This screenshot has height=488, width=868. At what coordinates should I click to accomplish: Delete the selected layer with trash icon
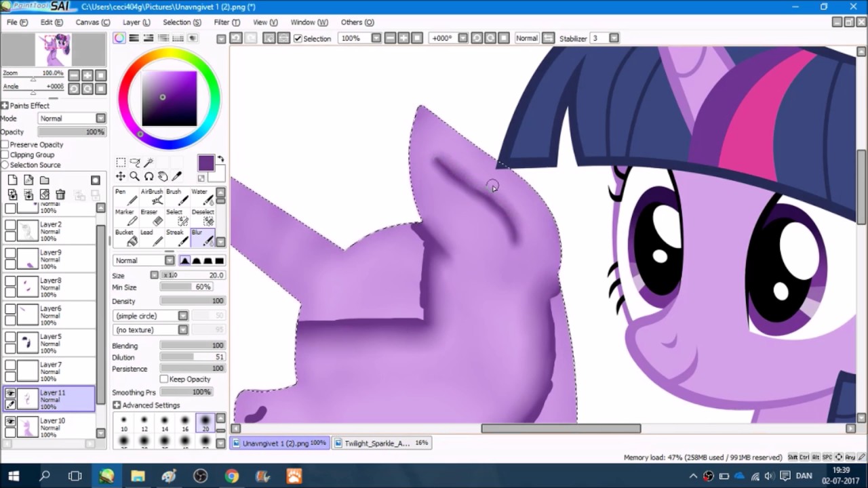coord(60,195)
